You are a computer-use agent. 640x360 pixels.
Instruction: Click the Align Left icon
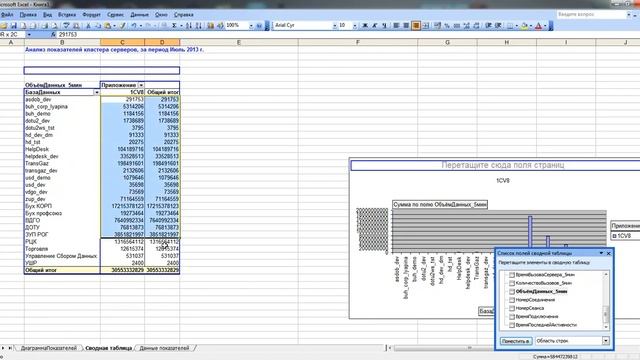tap(396, 26)
